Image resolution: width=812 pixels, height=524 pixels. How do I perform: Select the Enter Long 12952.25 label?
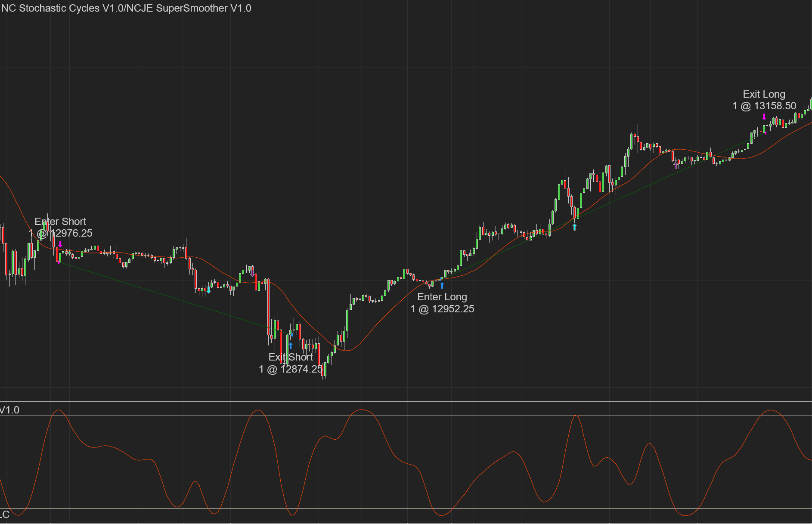click(x=442, y=303)
